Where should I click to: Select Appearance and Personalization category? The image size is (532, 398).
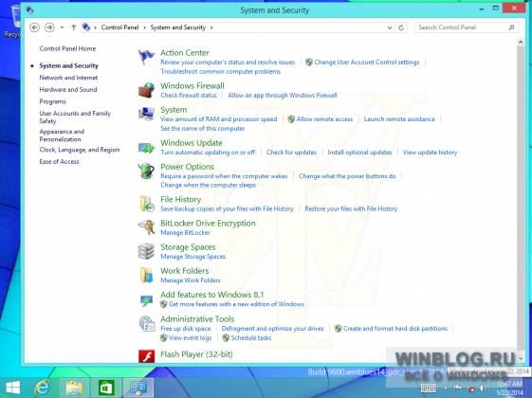point(62,136)
